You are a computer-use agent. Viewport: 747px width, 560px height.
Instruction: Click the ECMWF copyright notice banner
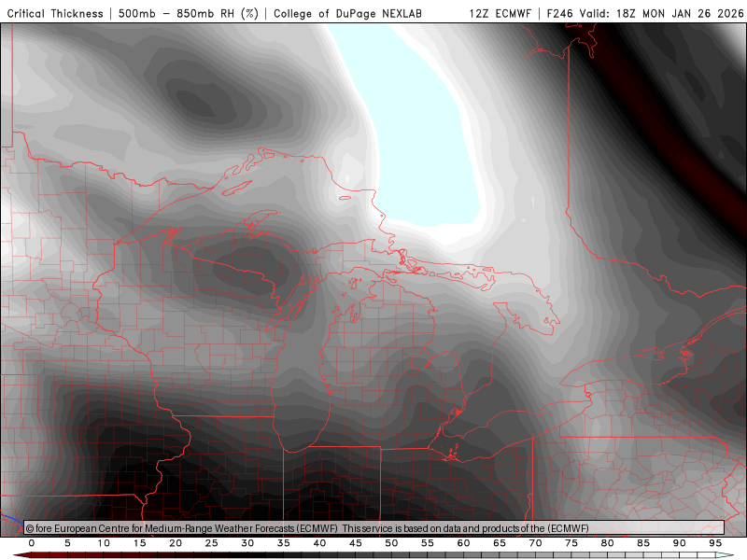click(x=373, y=528)
